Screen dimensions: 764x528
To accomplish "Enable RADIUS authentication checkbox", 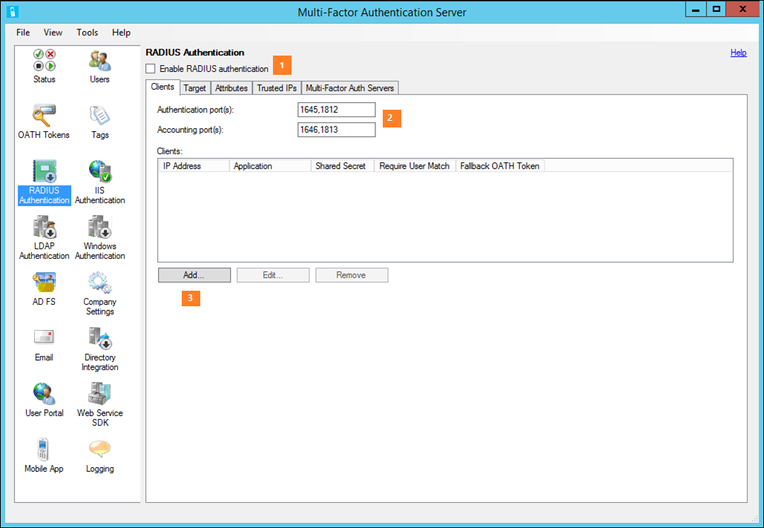I will [151, 68].
